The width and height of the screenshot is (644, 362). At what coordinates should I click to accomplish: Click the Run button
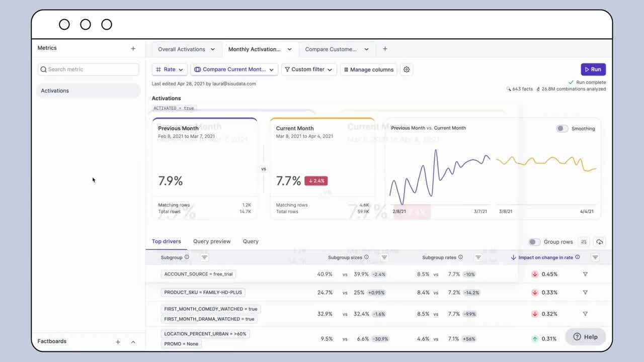(593, 69)
